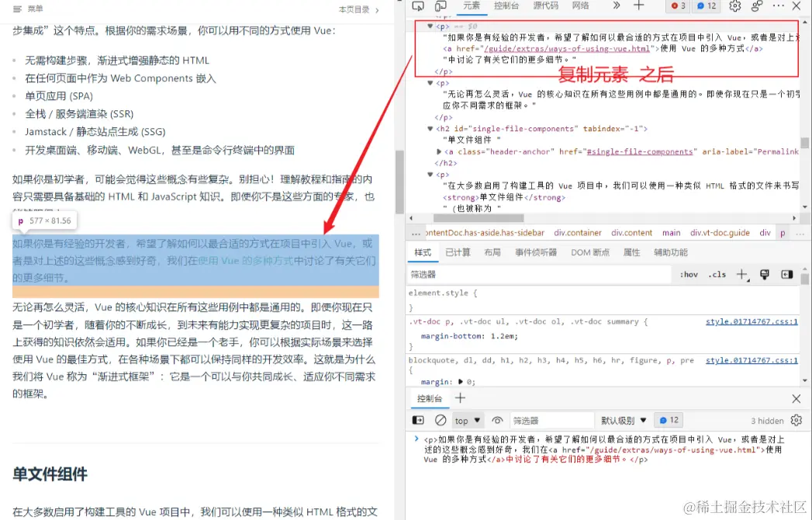Click the feedback people icon
The width and height of the screenshot is (812, 520).
(x=757, y=5)
